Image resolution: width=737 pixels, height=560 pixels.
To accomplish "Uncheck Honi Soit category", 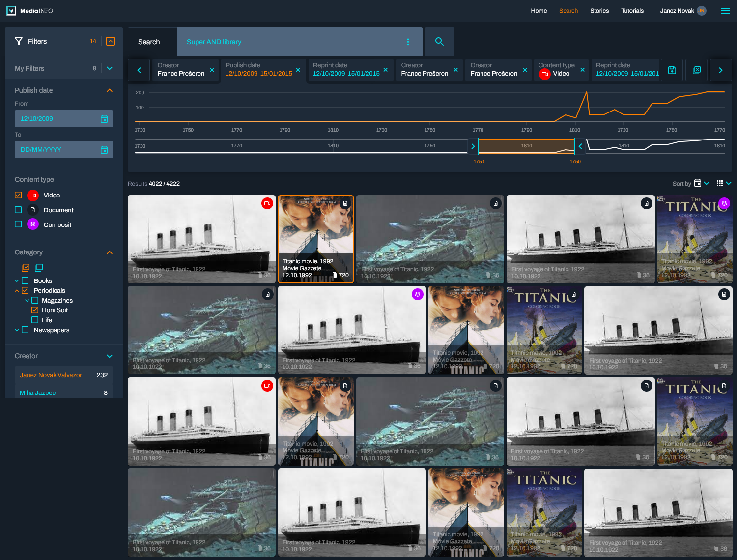I will (35, 310).
